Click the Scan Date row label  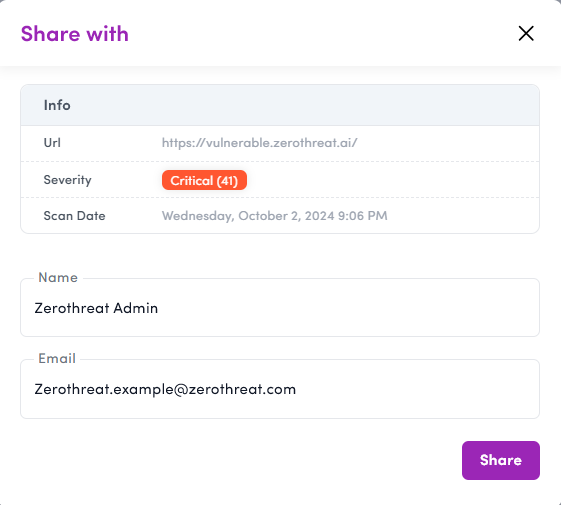coord(74,216)
